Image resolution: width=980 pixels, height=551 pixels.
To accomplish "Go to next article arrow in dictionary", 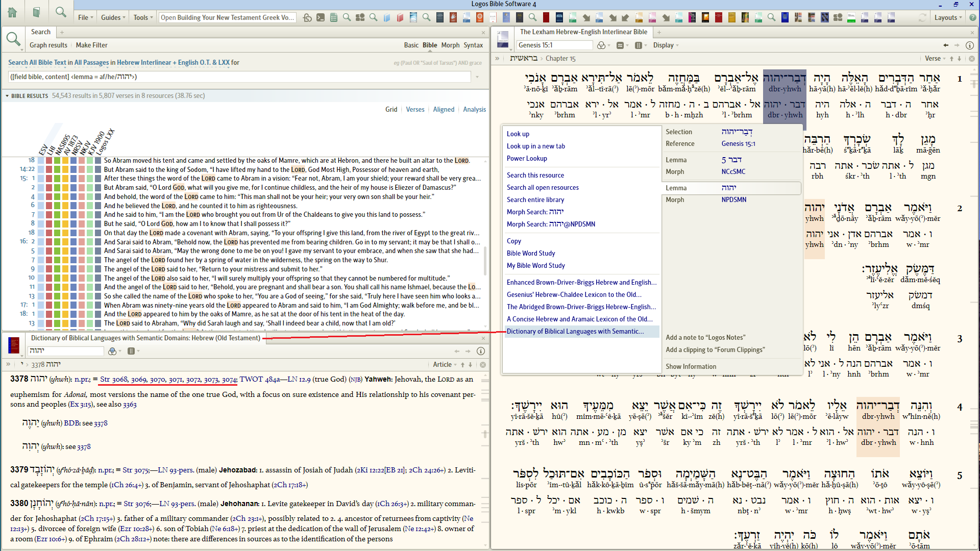I will [470, 365].
